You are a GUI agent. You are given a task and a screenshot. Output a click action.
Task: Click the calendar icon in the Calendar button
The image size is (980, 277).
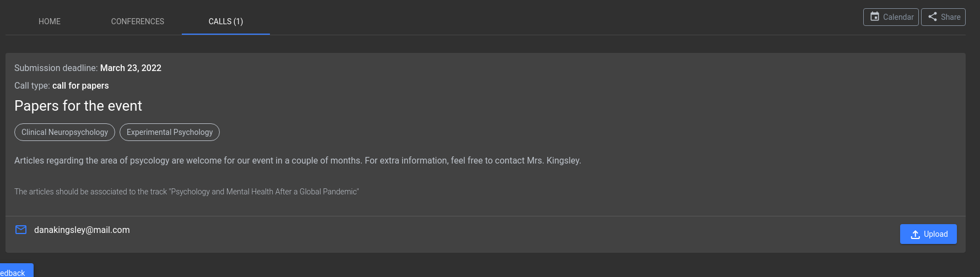point(875,17)
